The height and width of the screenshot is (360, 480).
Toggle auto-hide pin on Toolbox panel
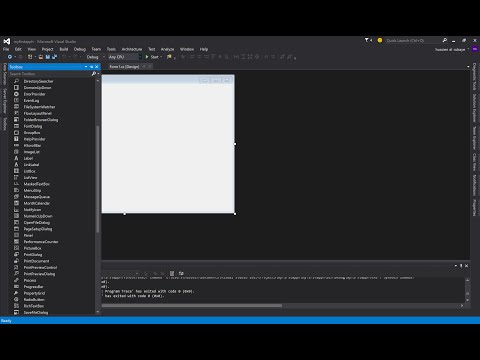[91, 67]
